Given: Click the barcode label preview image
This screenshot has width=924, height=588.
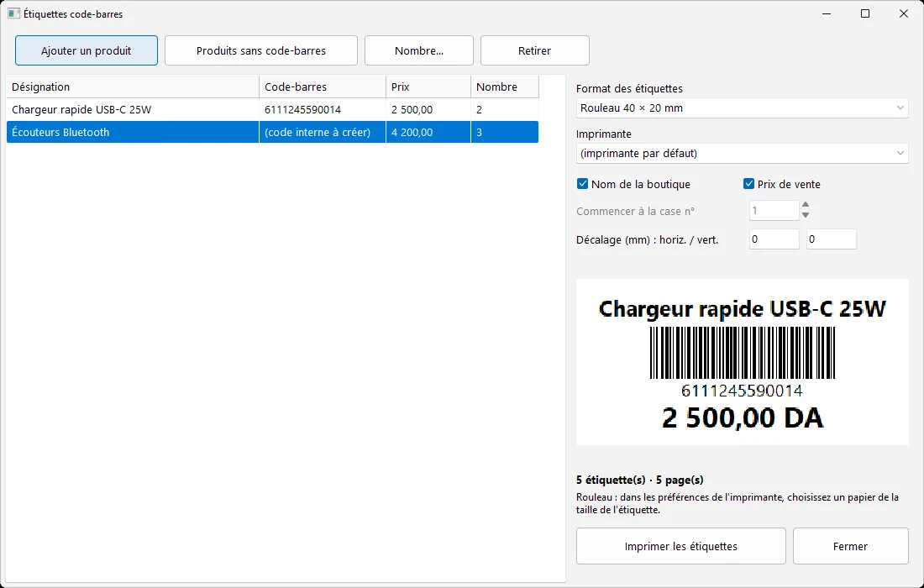Looking at the screenshot, I should click(x=742, y=362).
